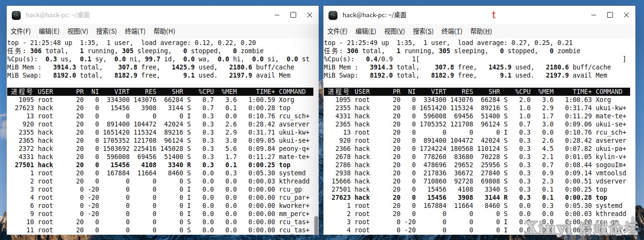Open 终端(T) menu in left terminal
Image resolution: width=644 pixels, height=240 pixels.
[135, 31]
